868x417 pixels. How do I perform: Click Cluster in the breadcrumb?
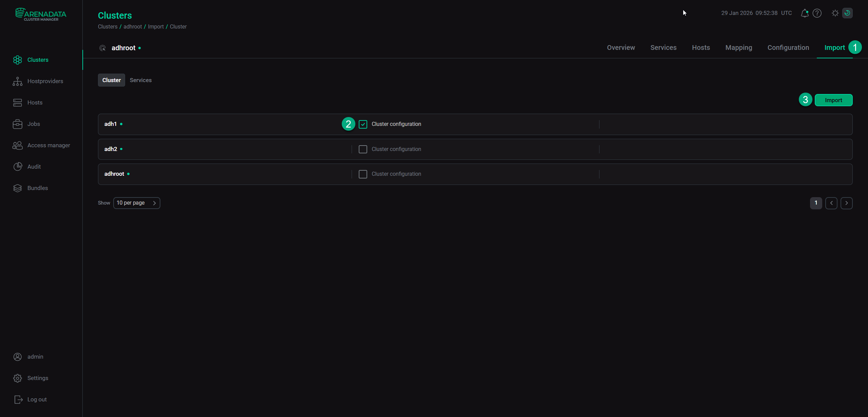178,27
